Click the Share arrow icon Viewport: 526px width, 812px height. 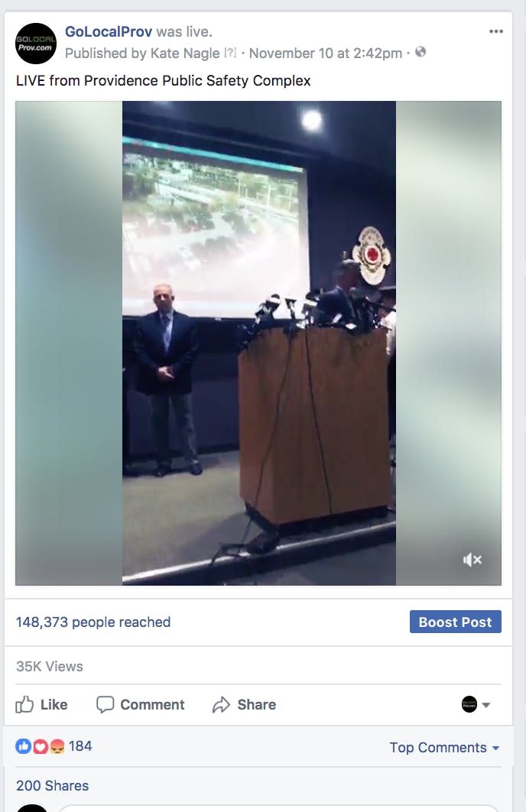pyautogui.click(x=221, y=704)
